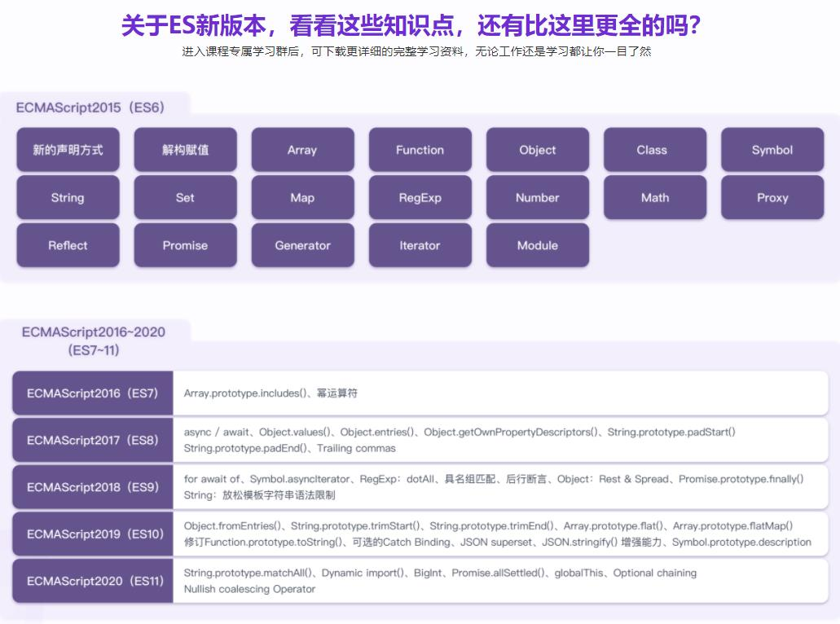This screenshot has width=840, height=624.
Task: Select the 解构赋值 topic button
Action: click(185, 150)
